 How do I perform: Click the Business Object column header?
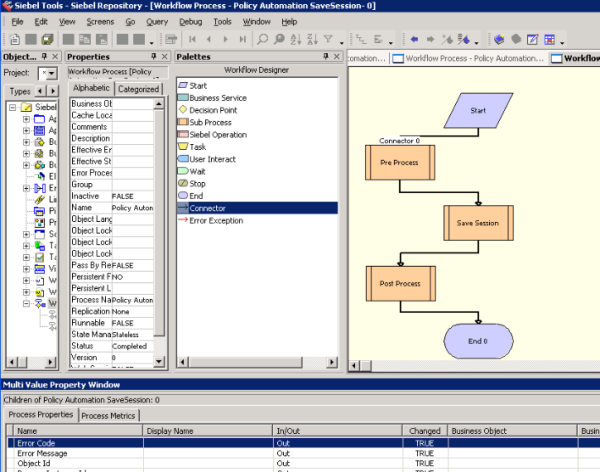click(512, 431)
